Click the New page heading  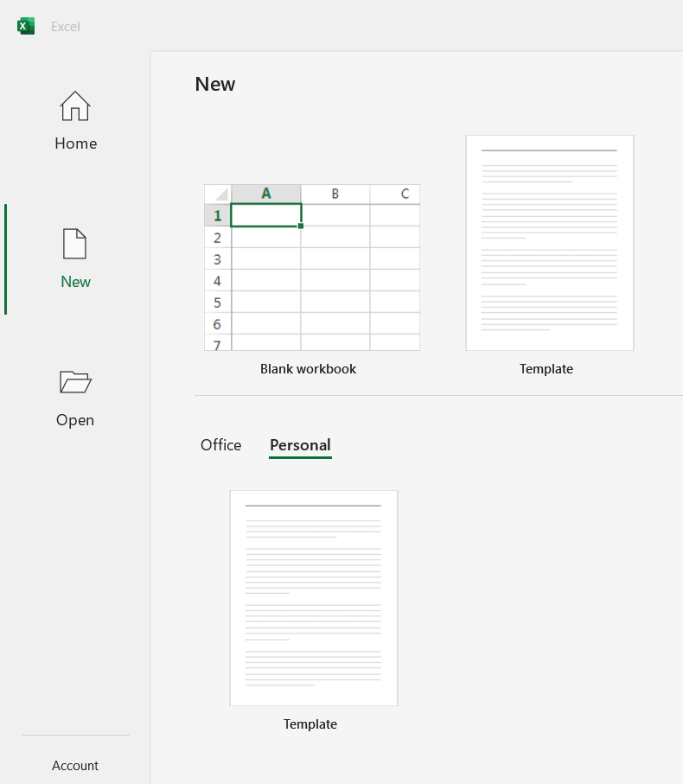point(215,84)
